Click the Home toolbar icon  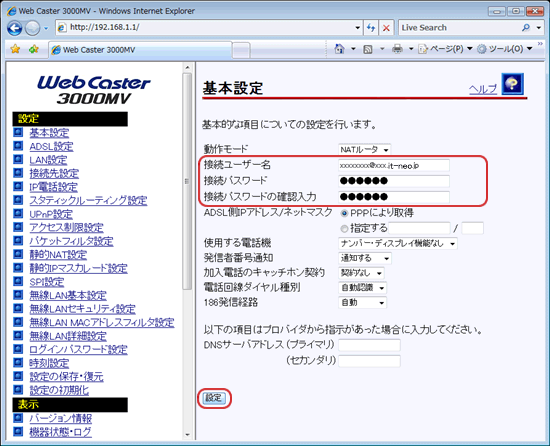point(339,49)
